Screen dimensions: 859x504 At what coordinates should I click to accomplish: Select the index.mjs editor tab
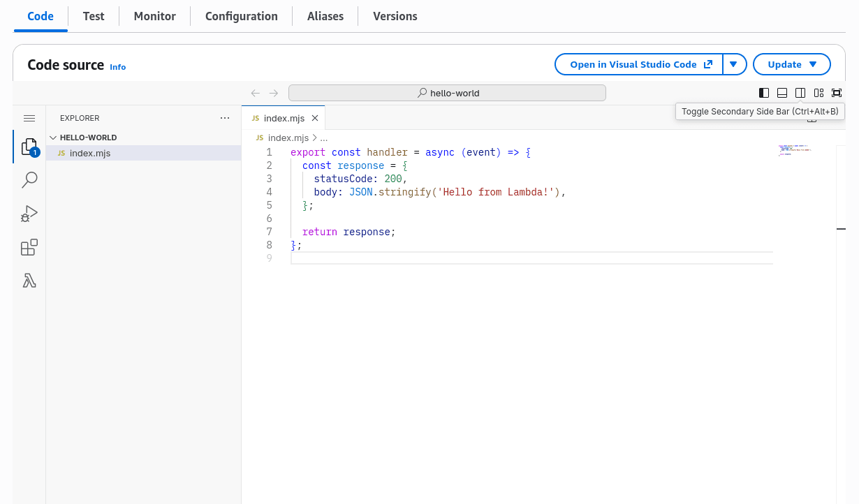click(x=284, y=118)
